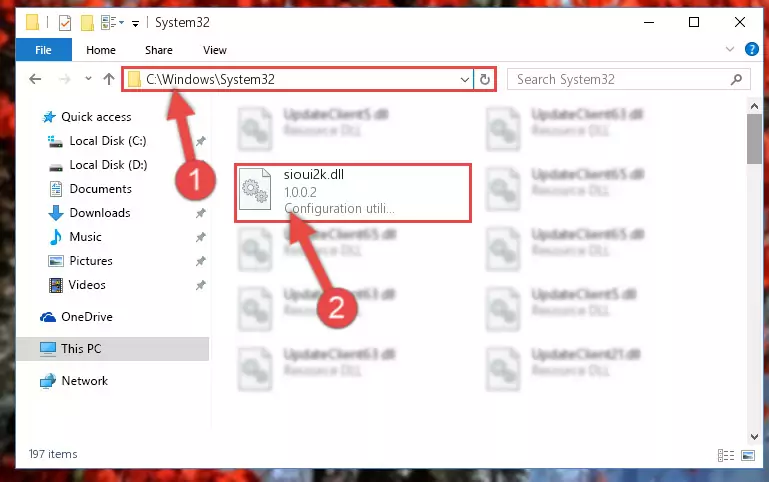Open the recent locations dropdown arrow
The height and width of the screenshot is (482, 769).
coord(88,78)
